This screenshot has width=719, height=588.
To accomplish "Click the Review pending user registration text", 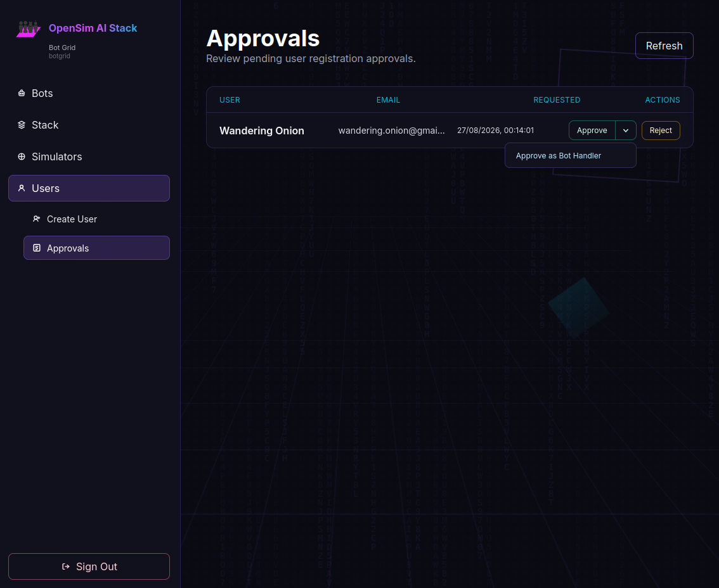I will click(x=311, y=59).
